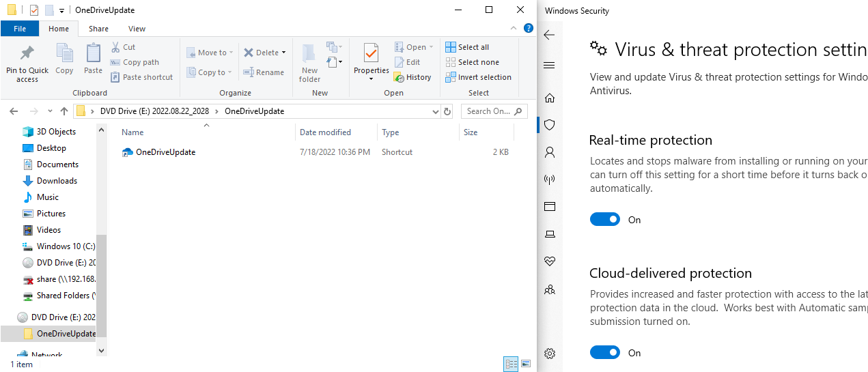Image resolution: width=868 pixels, height=372 pixels.
Task: Go back in Windows Security
Action: point(550,35)
